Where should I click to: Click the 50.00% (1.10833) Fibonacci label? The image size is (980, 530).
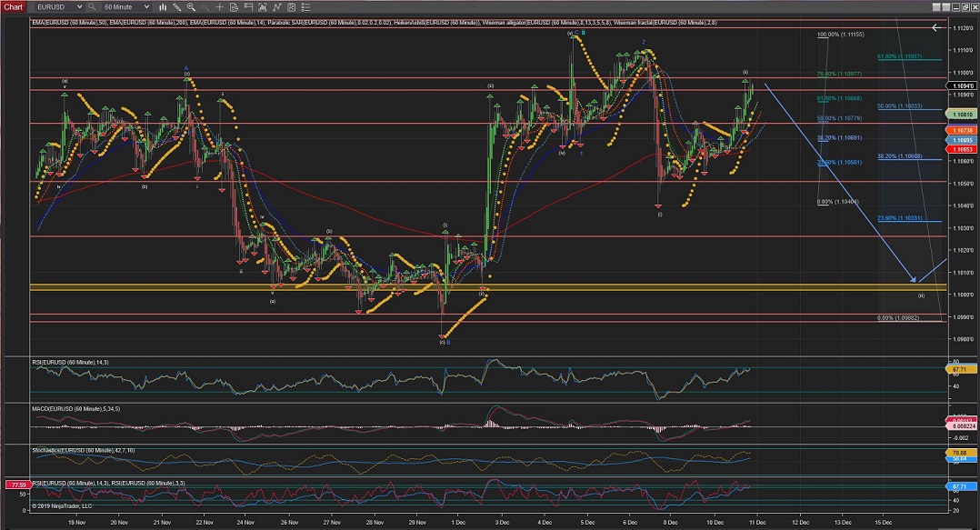click(x=900, y=106)
